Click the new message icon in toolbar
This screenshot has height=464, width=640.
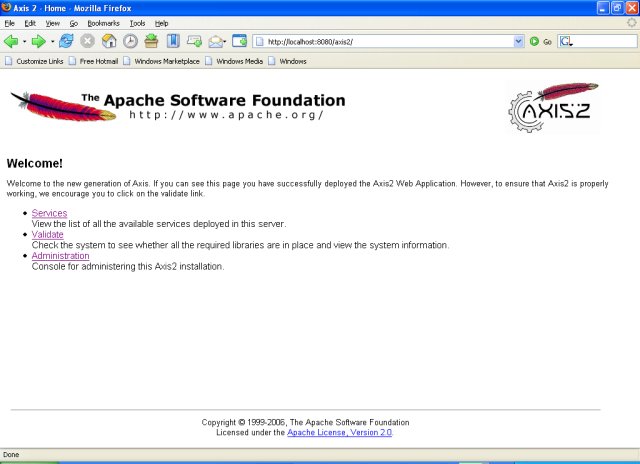[194, 41]
